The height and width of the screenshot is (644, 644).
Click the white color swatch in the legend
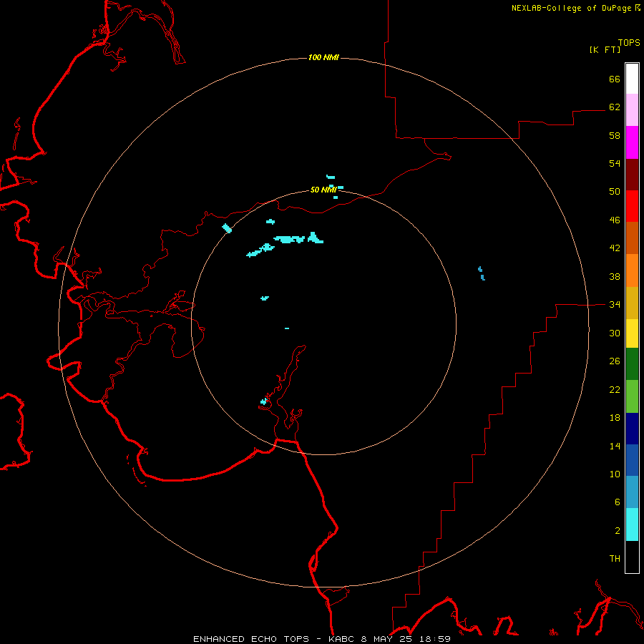click(632, 79)
